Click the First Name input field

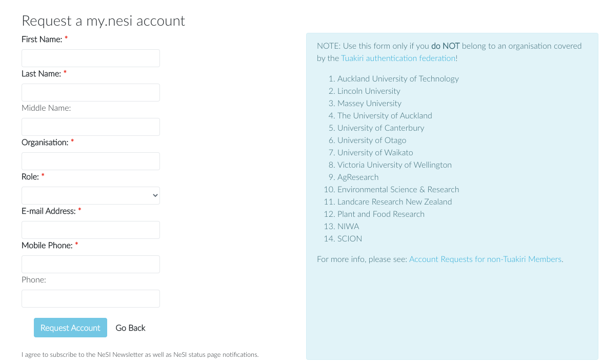click(90, 58)
